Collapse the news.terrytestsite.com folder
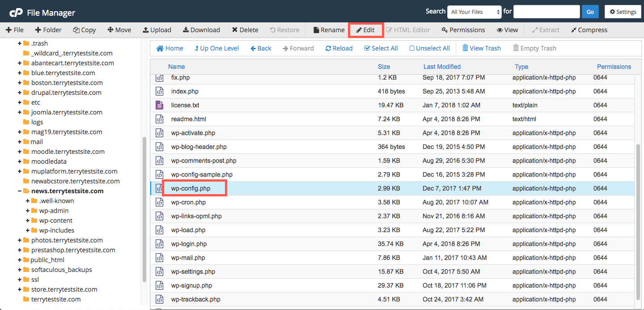The image size is (644, 310). pyautogui.click(x=20, y=191)
